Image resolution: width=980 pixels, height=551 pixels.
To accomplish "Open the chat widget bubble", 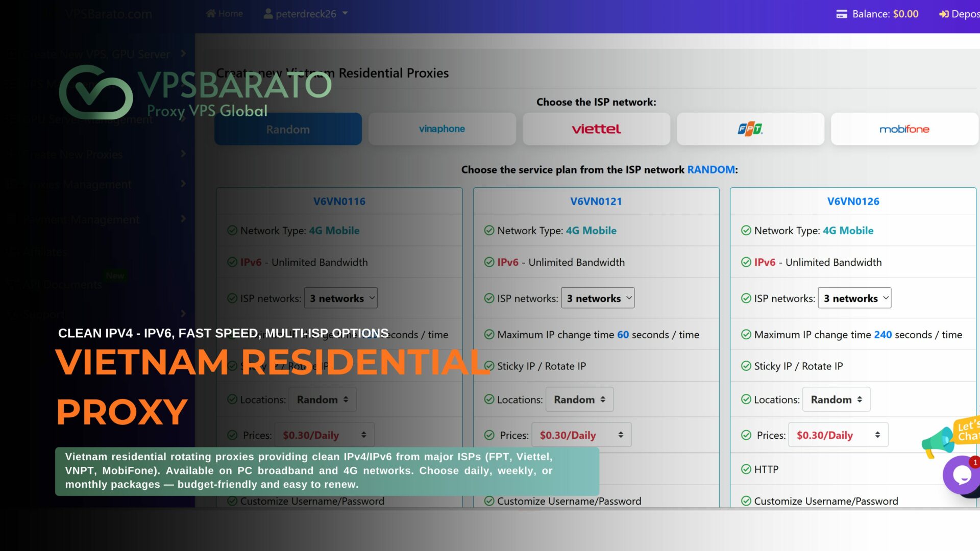I will [962, 475].
